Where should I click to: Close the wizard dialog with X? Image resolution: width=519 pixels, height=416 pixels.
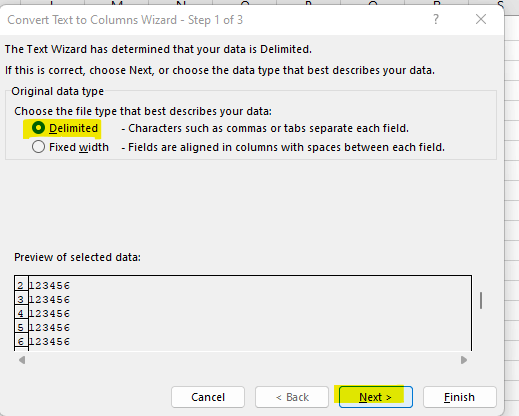pos(481,19)
